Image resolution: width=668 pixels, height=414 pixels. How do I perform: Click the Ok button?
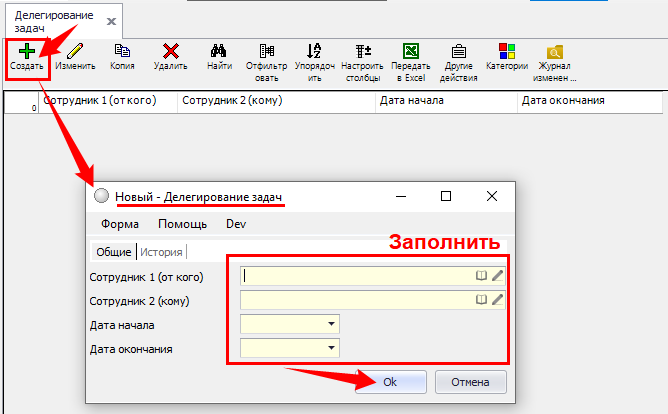pos(389,382)
